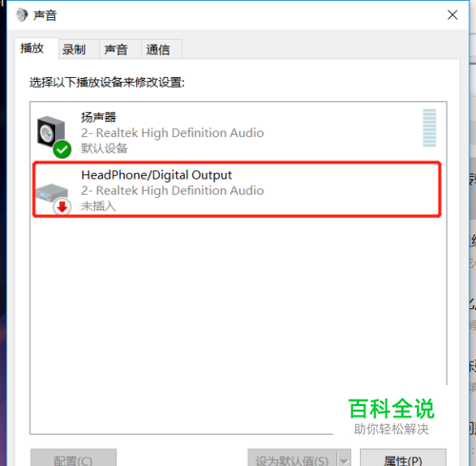The width and height of the screenshot is (476, 466).
Task: Click the 配置(C) button
Action: click(x=73, y=457)
